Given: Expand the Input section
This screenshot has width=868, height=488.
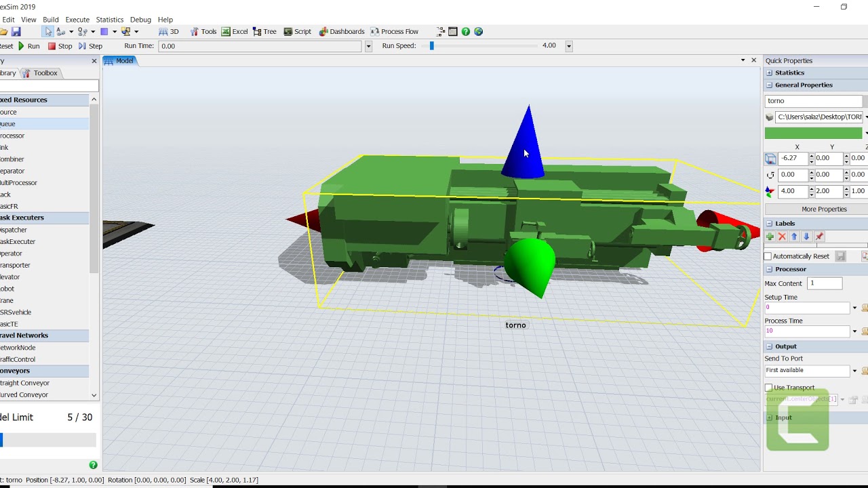Looking at the screenshot, I should pyautogui.click(x=770, y=418).
